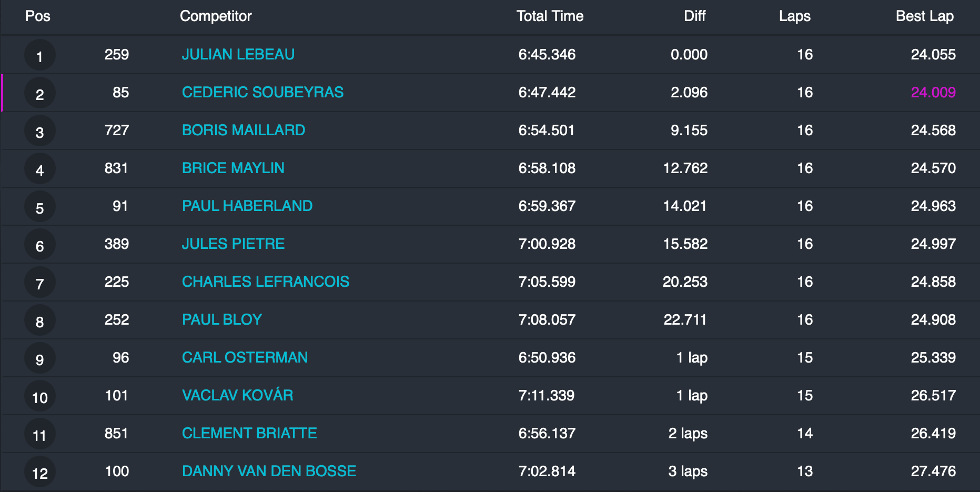Sort by the Best Lap column header
Screen dimensions: 980x492
[x=924, y=16]
